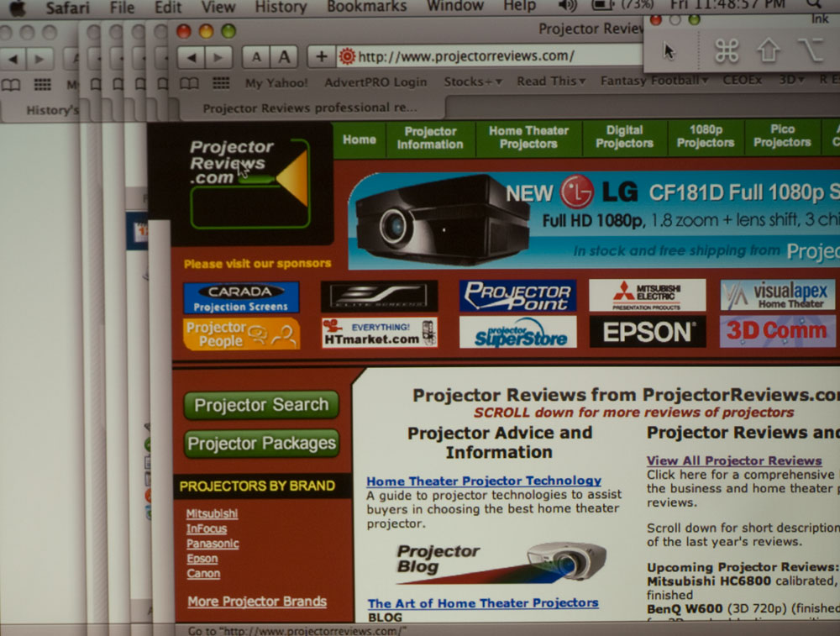840x636 pixels.
Task: Open the Bookmarks menu
Action: (x=367, y=7)
